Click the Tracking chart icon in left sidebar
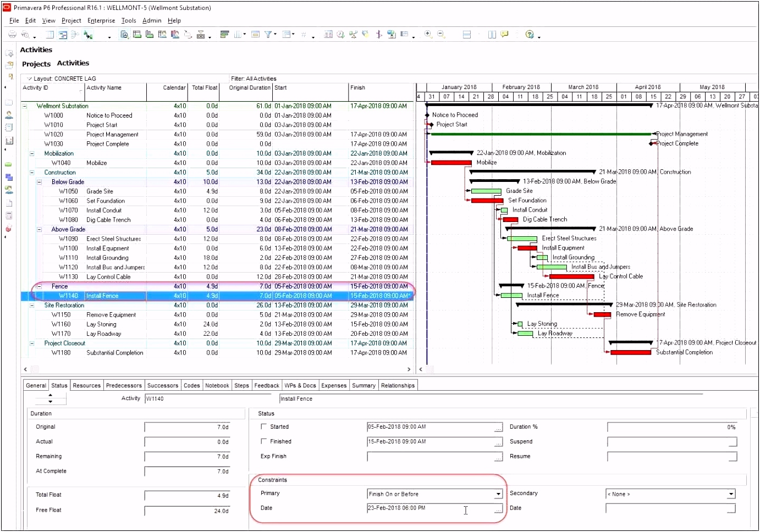 [9, 141]
